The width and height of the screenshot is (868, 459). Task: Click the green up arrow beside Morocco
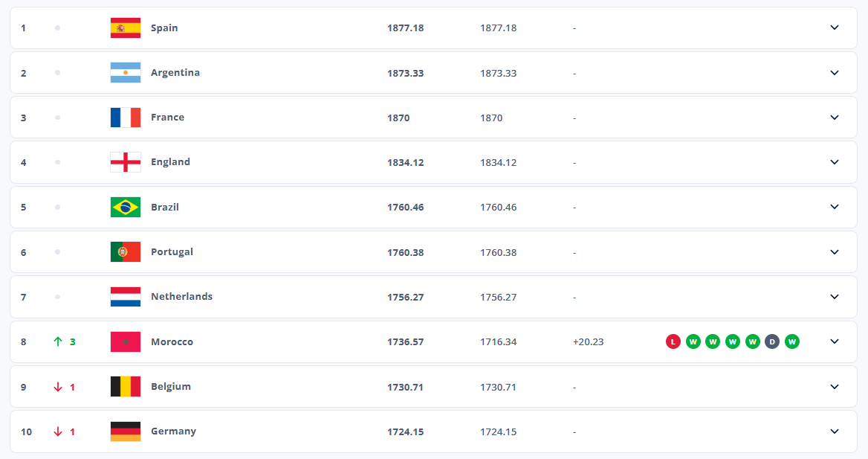[x=58, y=342]
